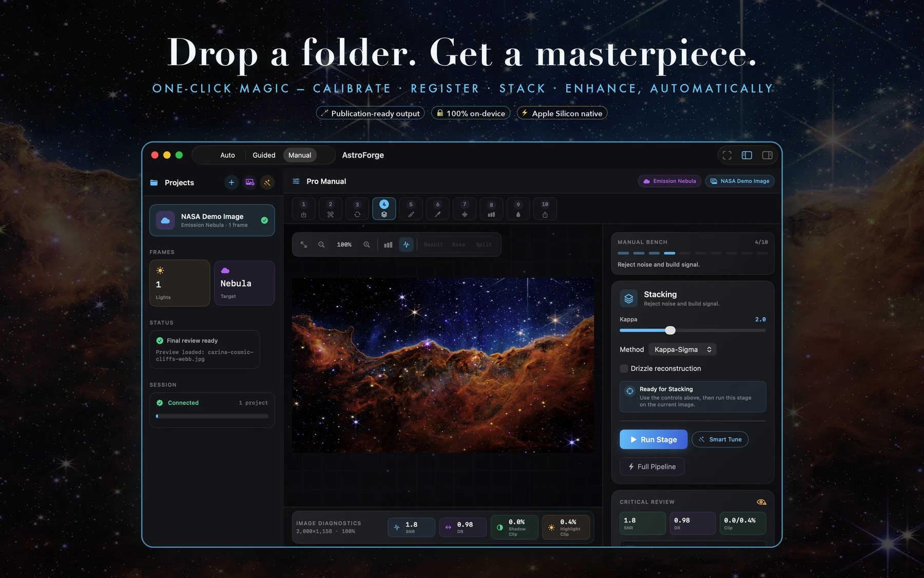This screenshot has width=924, height=578.
Task: Click the 100% zoom level label
Action: pos(344,245)
